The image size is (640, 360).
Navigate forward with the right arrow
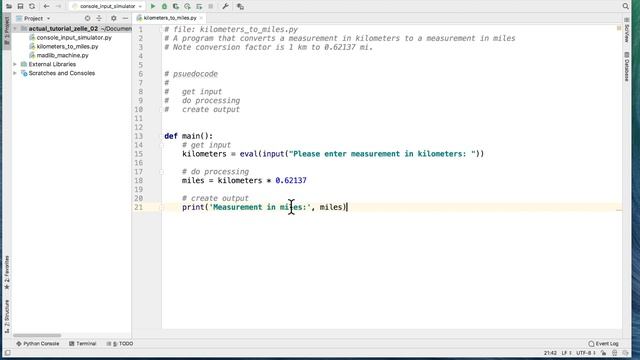click(58, 6)
